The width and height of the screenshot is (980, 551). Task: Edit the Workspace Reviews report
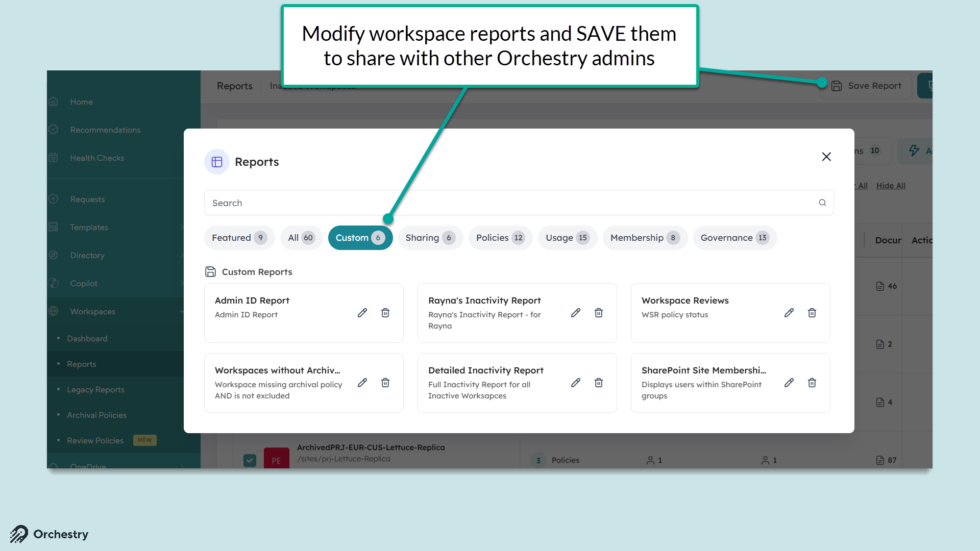click(x=789, y=313)
